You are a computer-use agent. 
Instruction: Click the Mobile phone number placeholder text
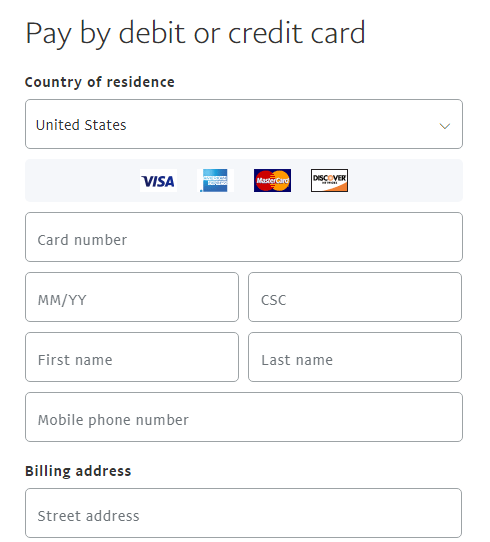(x=113, y=420)
